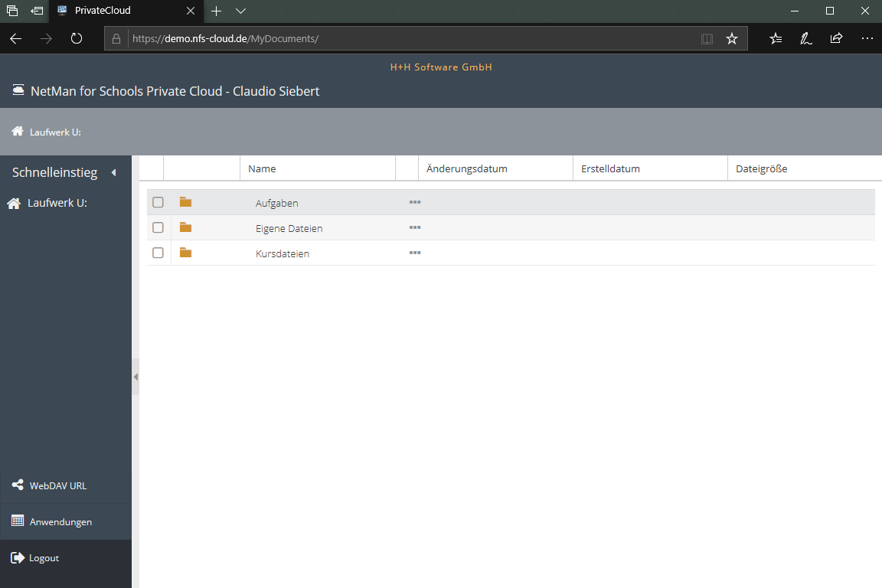882x588 pixels.
Task: Open the Aufgaben folder name
Action: point(276,203)
